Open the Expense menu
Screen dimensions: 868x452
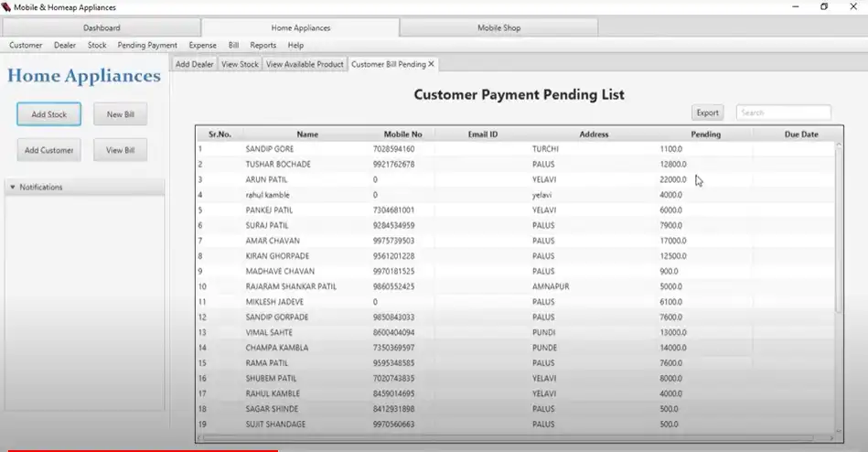tap(202, 45)
